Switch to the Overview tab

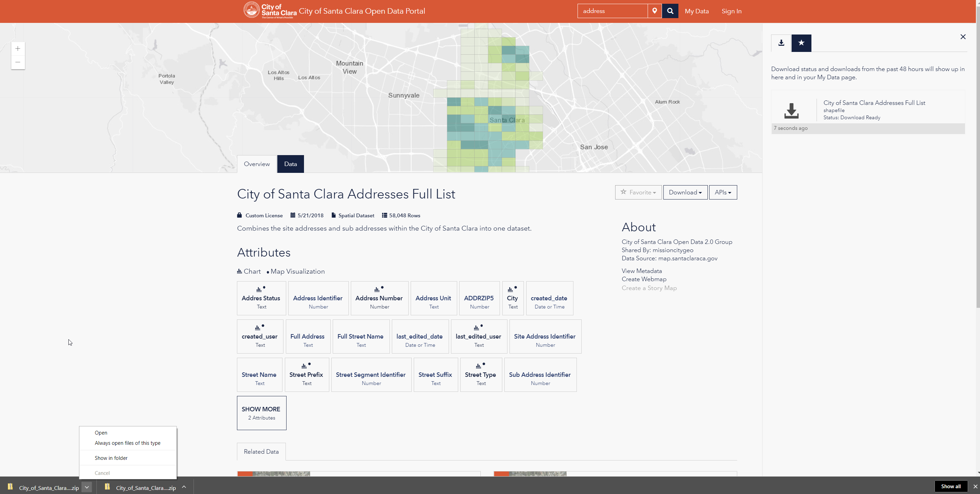coord(257,164)
